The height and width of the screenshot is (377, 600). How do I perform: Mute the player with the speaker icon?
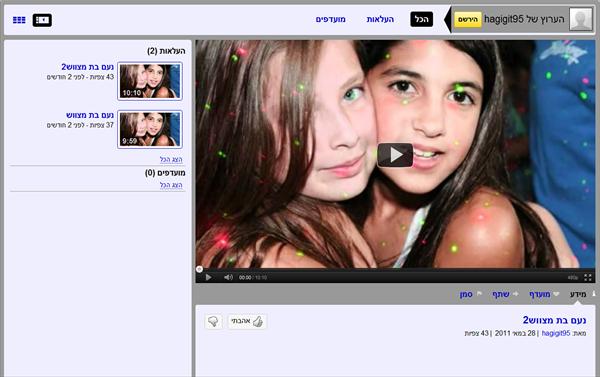pyautogui.click(x=228, y=277)
